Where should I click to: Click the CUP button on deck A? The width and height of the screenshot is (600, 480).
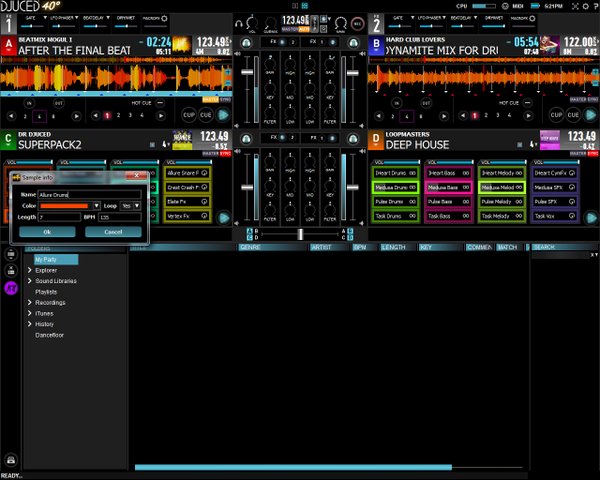189,115
